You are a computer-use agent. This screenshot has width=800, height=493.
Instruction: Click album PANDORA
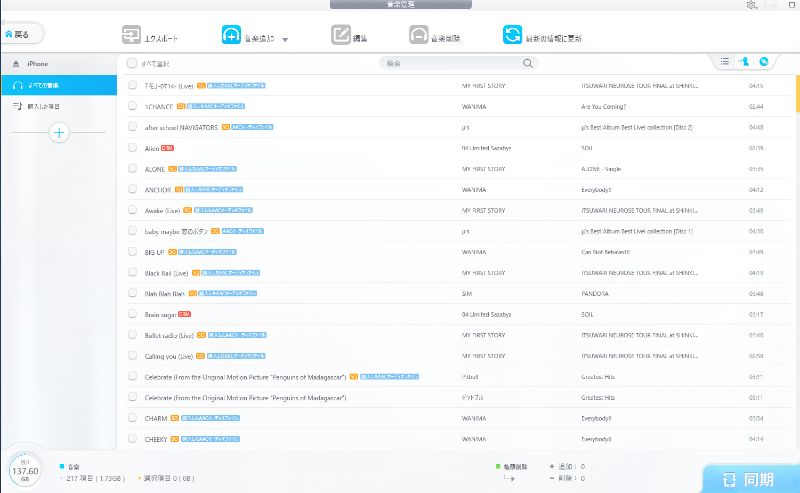pos(595,293)
